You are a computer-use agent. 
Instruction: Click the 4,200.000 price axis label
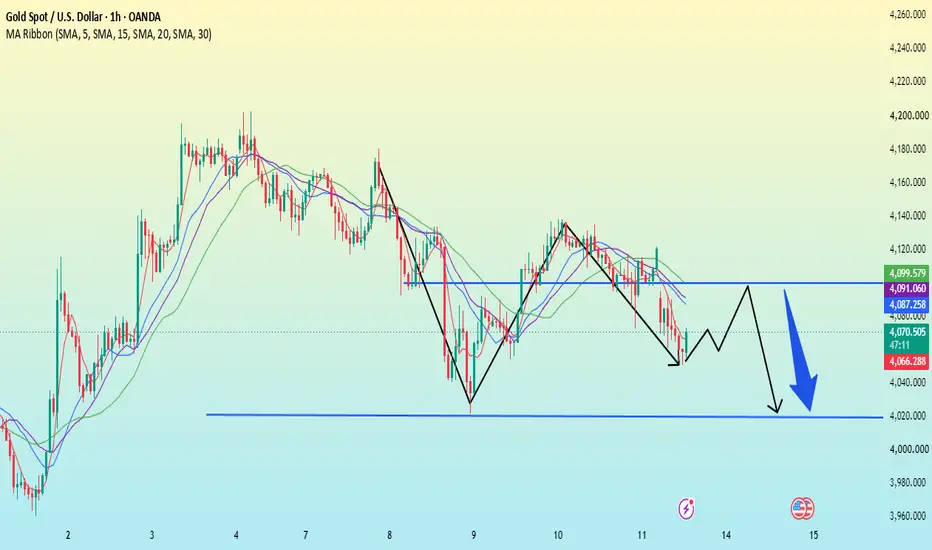[x=908, y=115]
